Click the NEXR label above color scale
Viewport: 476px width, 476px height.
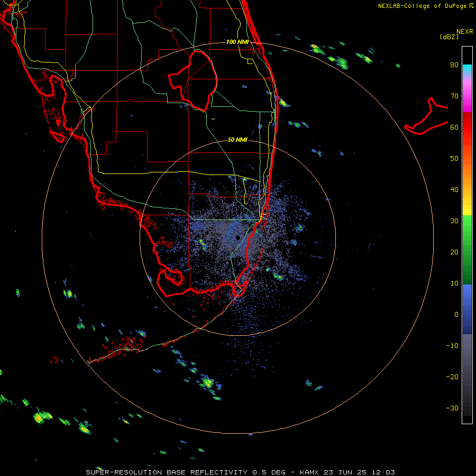coord(465,32)
